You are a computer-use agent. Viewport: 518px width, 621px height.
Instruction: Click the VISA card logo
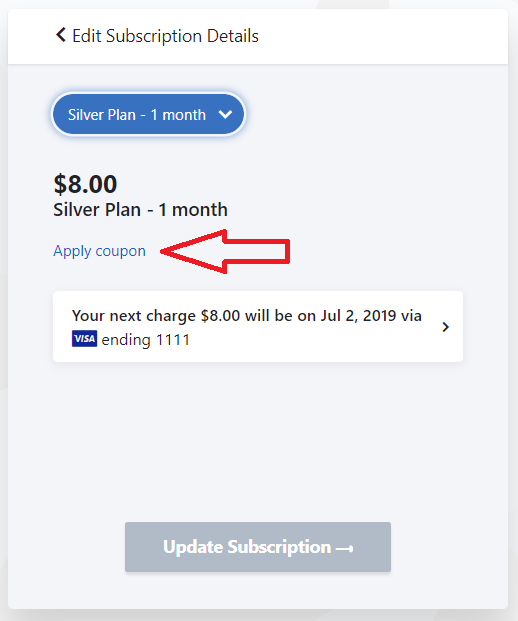84,339
